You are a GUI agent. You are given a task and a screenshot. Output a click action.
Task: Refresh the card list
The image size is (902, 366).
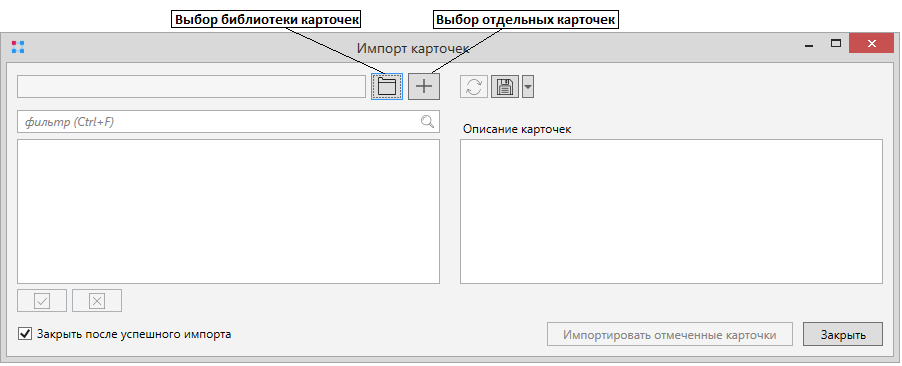(x=474, y=87)
